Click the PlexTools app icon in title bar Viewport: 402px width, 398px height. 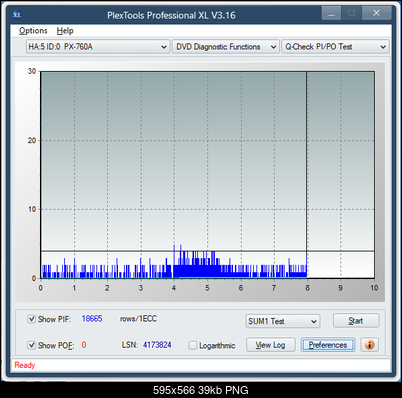click(x=17, y=15)
